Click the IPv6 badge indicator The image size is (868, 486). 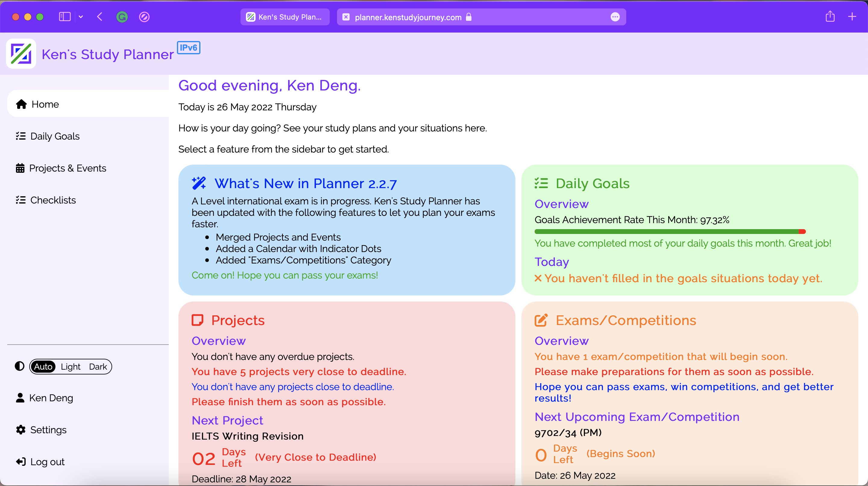tap(188, 47)
